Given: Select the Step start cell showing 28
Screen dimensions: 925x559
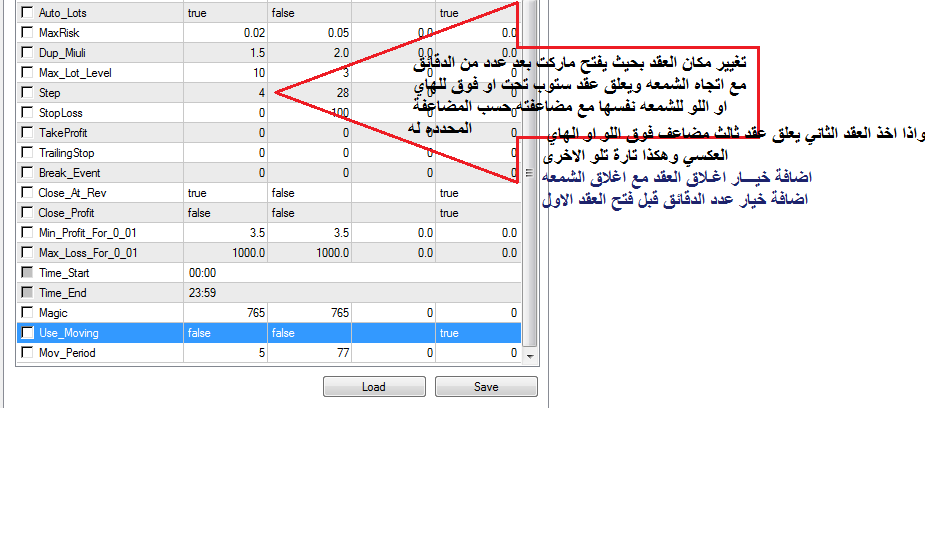Looking at the screenshot, I should point(310,93).
